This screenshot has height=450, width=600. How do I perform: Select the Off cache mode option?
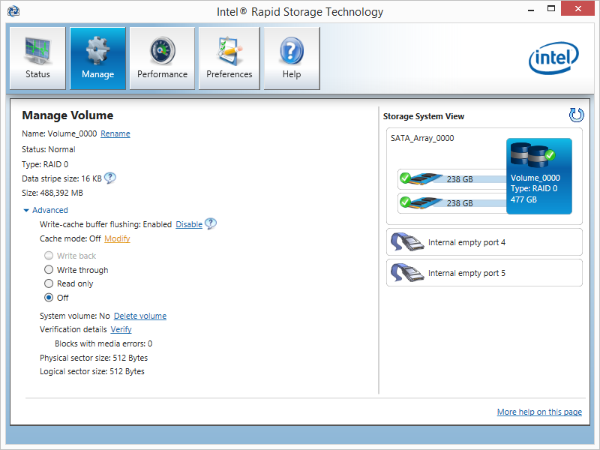point(49,297)
